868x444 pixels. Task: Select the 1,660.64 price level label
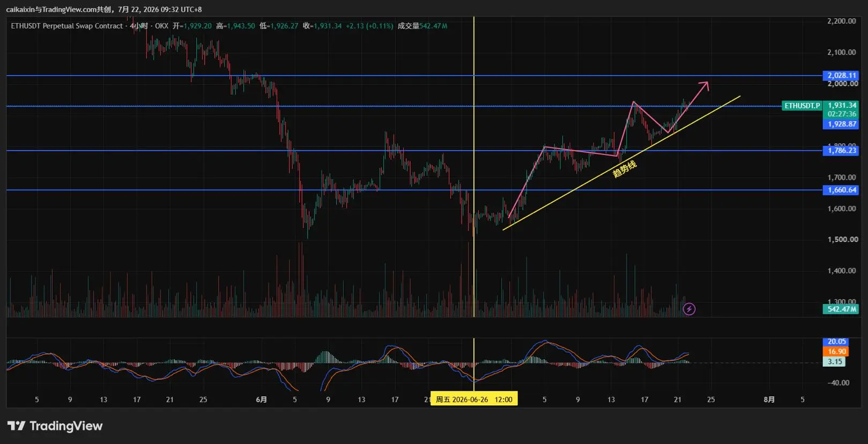(841, 190)
